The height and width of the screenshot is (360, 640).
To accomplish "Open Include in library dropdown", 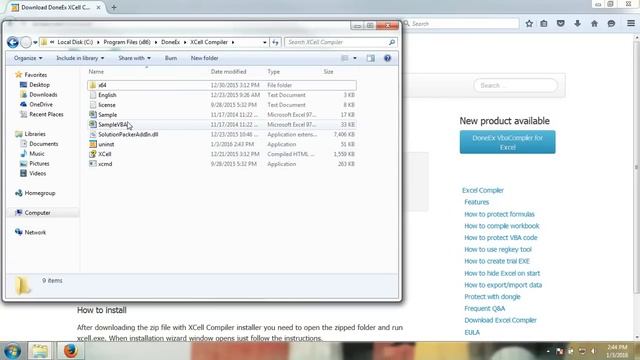I will tap(80, 58).
